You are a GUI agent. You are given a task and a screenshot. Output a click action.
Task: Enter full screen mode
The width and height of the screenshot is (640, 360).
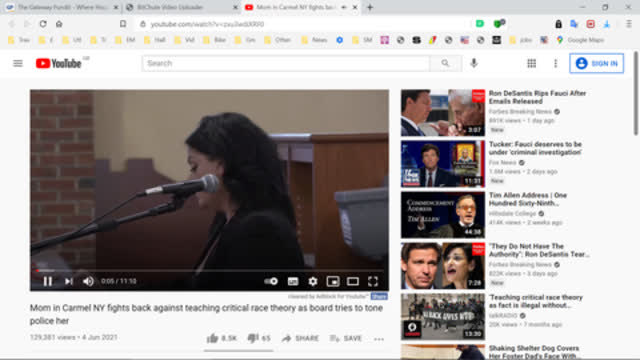point(373,281)
